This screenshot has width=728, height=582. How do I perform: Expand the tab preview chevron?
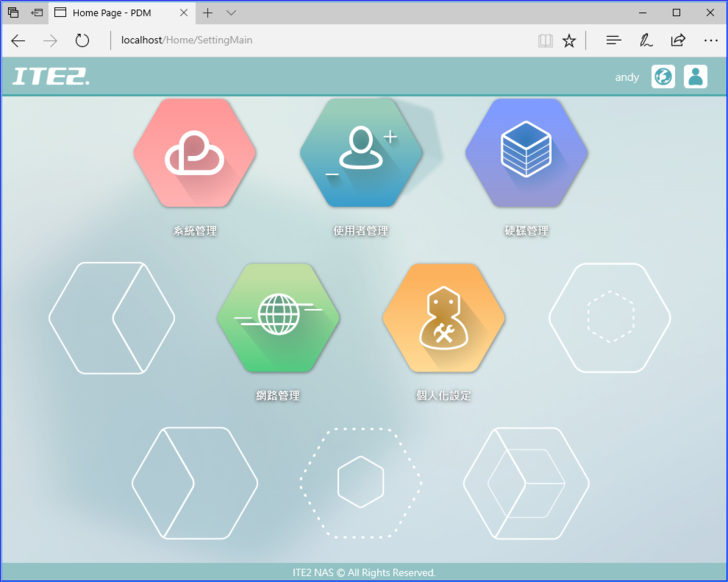click(x=231, y=13)
